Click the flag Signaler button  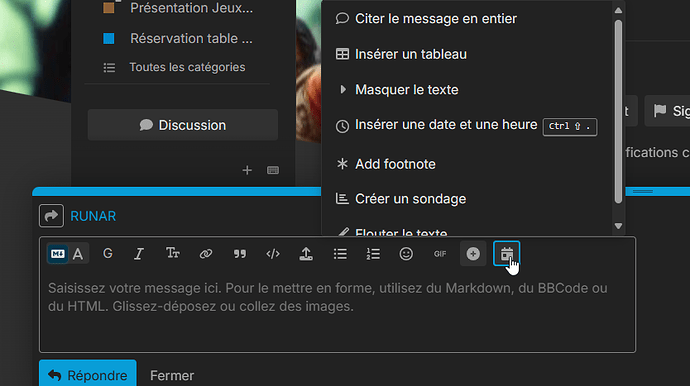[669, 111]
